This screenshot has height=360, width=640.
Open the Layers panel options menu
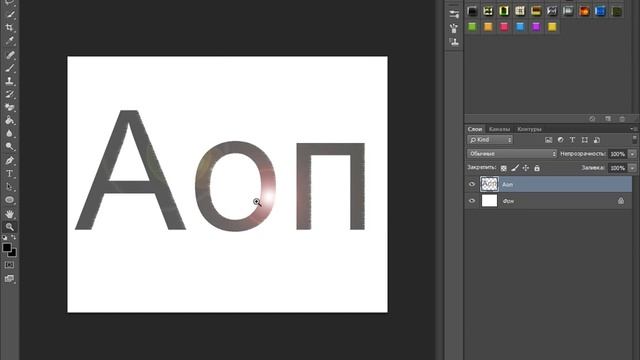pos(633,129)
